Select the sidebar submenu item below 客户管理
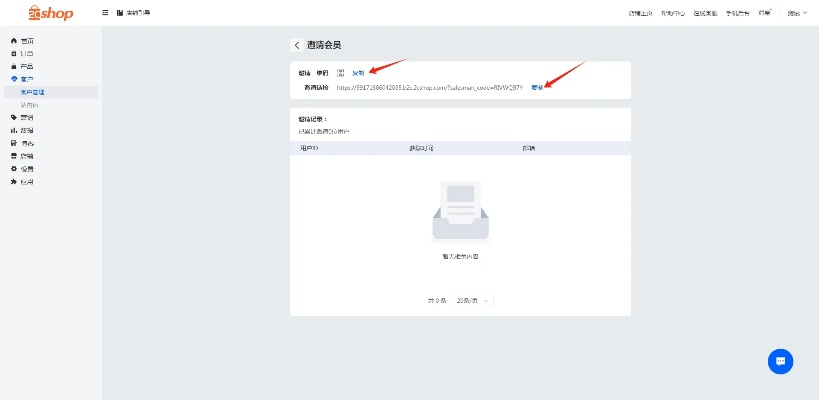The image size is (819, 400). click(x=30, y=105)
